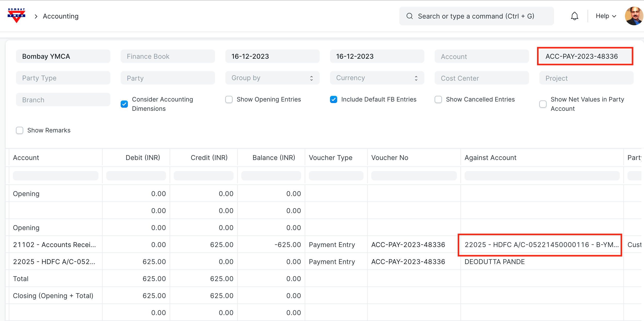Image resolution: width=644 pixels, height=321 pixels.
Task: Enable Show Cancelled Entries checkbox
Action: (438, 99)
